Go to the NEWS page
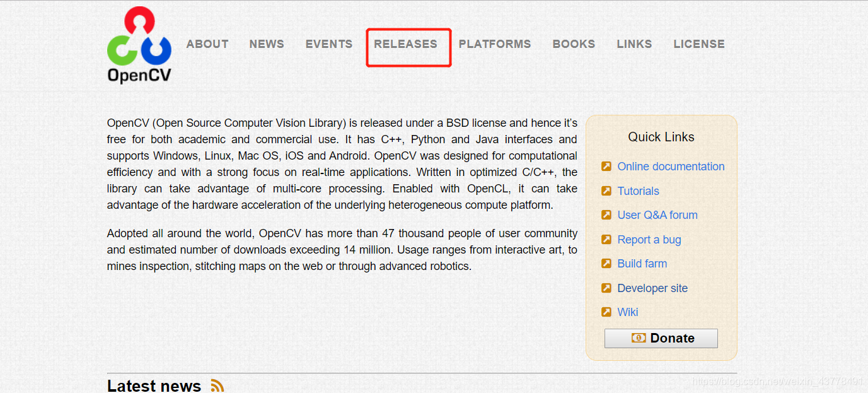868x393 pixels. click(x=267, y=44)
